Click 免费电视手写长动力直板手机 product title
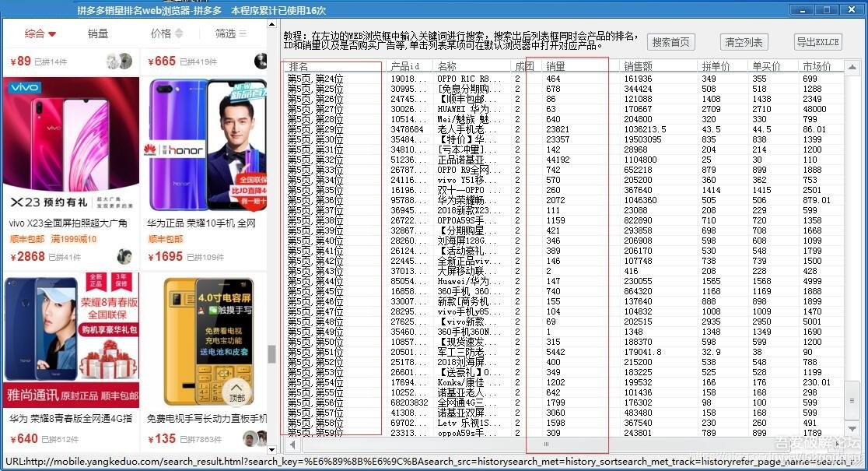 (x=206, y=418)
